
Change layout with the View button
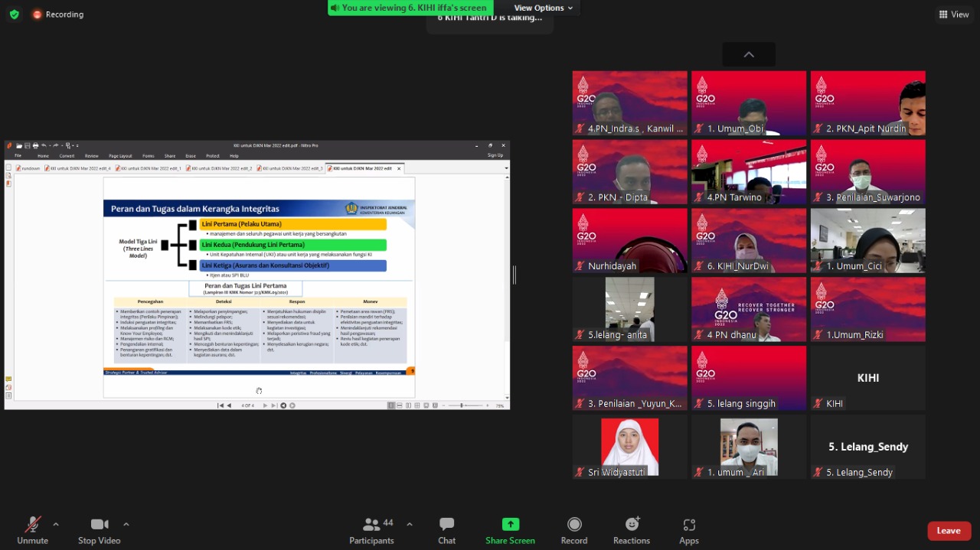pyautogui.click(x=954, y=15)
